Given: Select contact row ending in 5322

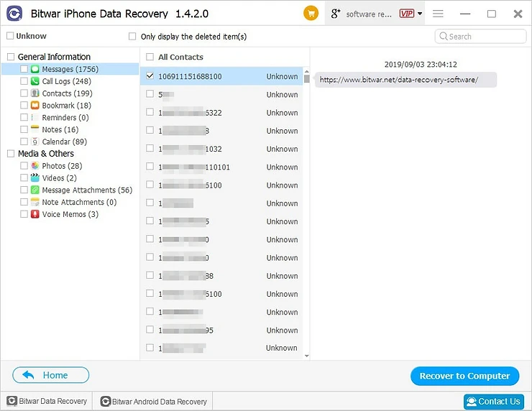Looking at the screenshot, I should point(221,112).
